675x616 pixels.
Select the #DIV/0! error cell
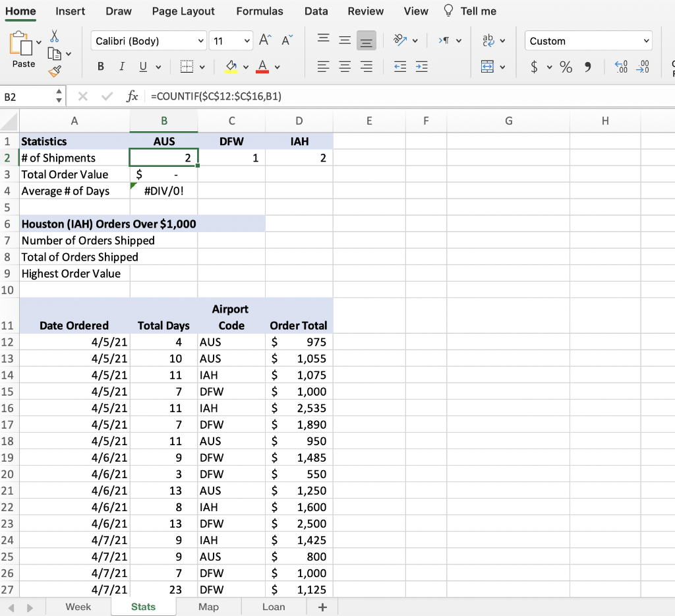coord(163,191)
